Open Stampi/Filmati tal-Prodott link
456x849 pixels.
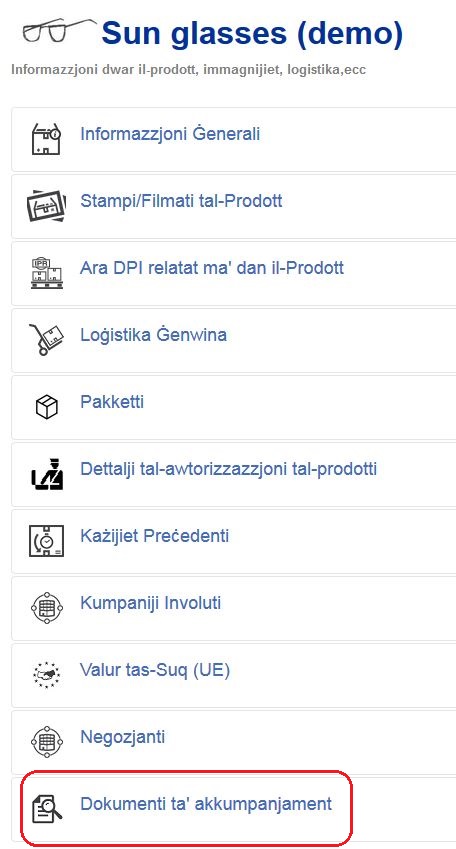pyautogui.click(x=181, y=201)
